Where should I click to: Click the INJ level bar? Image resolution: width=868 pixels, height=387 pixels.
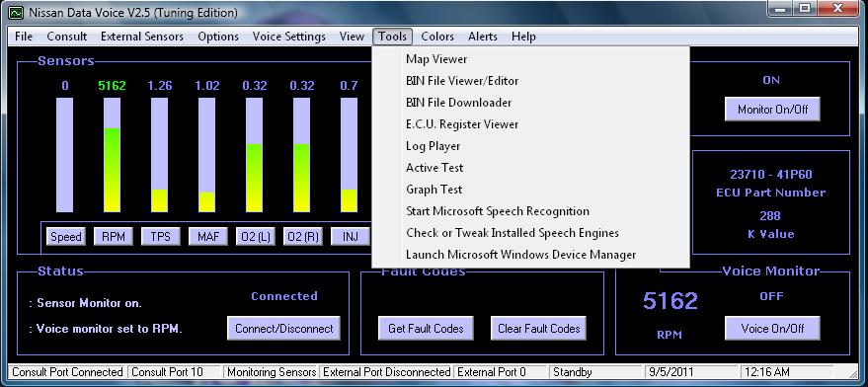[x=350, y=155]
